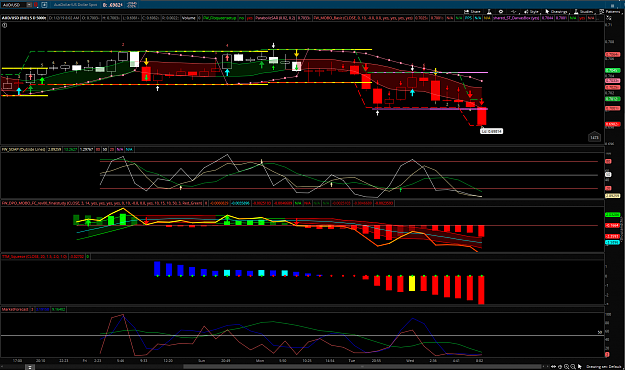Click the grid layout icon at top right

click(x=612, y=6)
